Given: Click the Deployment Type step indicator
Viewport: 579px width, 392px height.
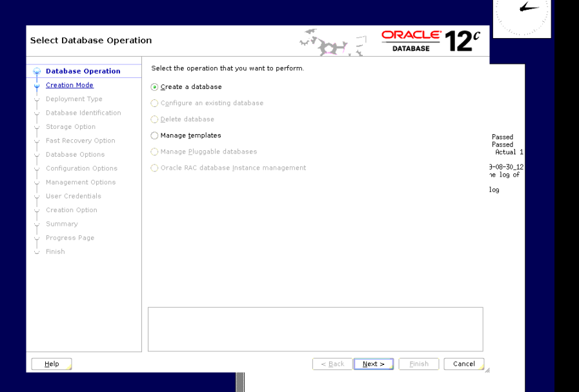Looking at the screenshot, I should [x=37, y=99].
